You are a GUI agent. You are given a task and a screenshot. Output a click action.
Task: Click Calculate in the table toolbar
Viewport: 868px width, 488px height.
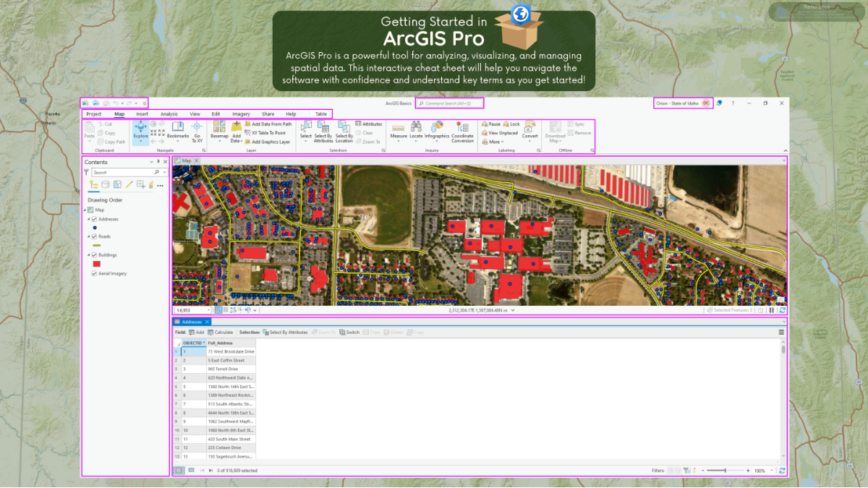(x=219, y=333)
